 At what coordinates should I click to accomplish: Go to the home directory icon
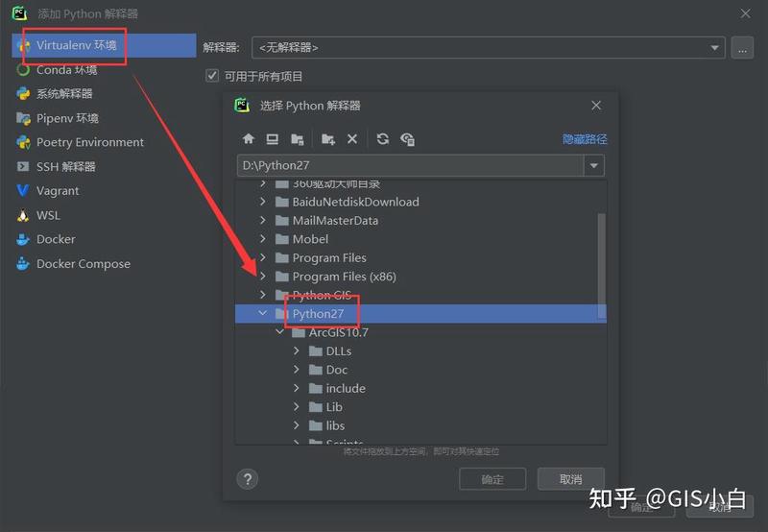click(249, 139)
